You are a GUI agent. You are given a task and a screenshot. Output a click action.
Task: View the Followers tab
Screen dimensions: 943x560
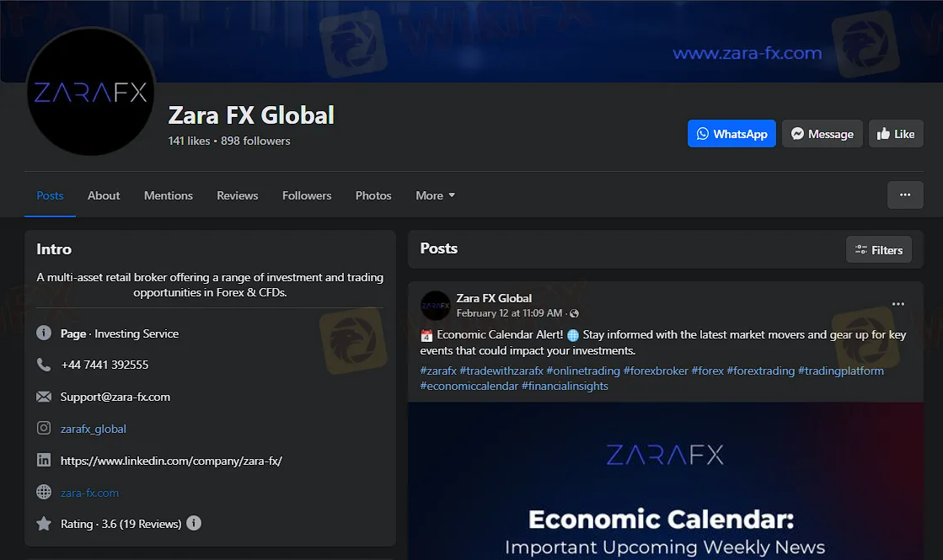[307, 195]
